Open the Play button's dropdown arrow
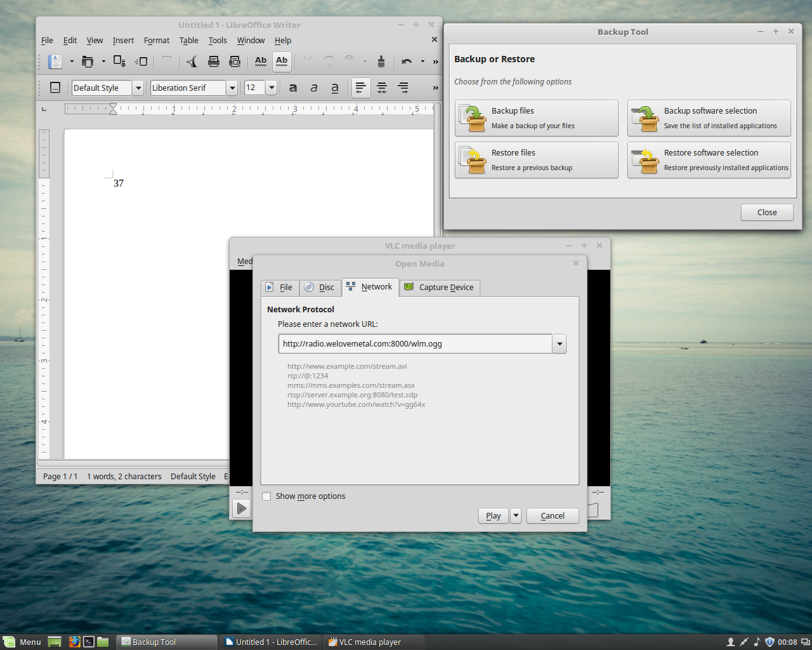The width and height of the screenshot is (812, 650). click(516, 515)
